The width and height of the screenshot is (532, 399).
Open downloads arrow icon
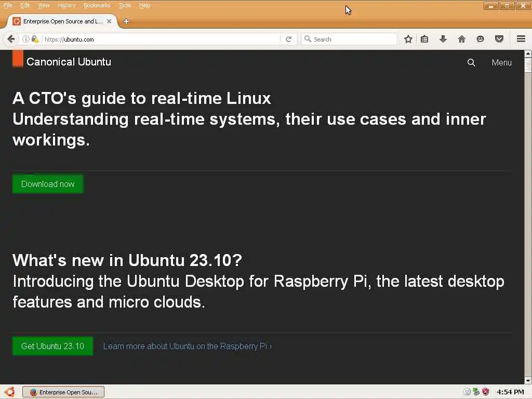(443, 39)
